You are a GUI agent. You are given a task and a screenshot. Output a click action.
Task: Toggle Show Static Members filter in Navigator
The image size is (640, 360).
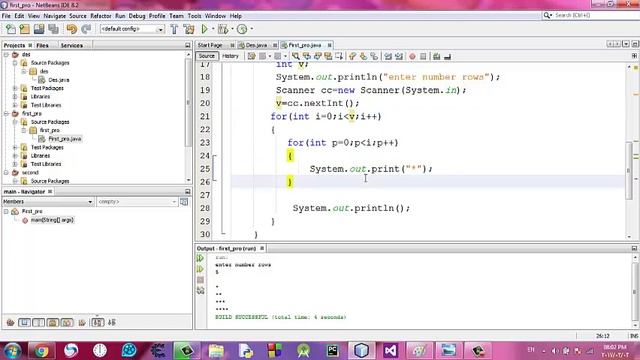(39, 322)
